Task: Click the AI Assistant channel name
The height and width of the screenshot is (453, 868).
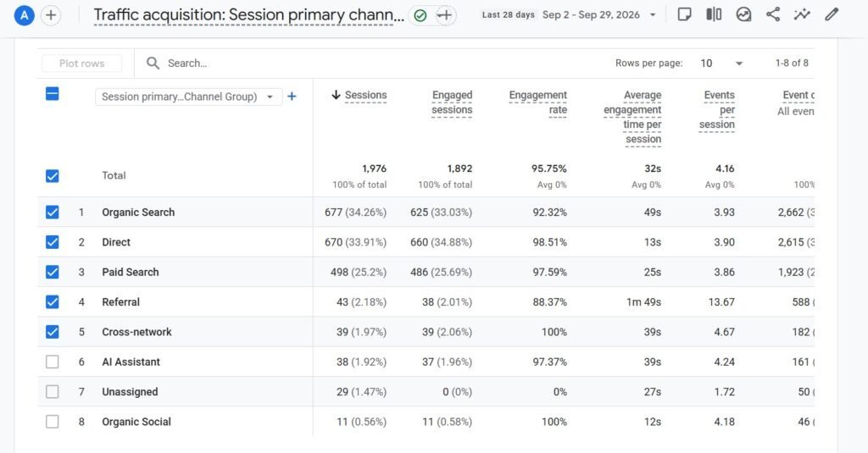Action: (131, 362)
